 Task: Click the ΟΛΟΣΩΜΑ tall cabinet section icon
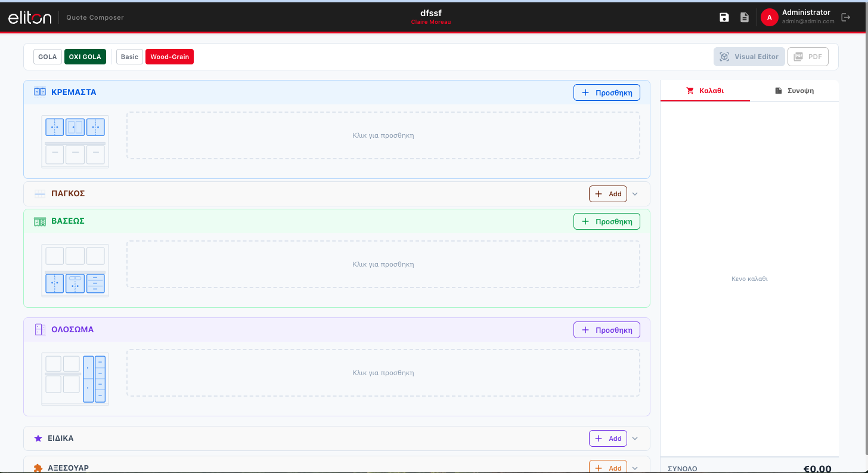tap(40, 329)
